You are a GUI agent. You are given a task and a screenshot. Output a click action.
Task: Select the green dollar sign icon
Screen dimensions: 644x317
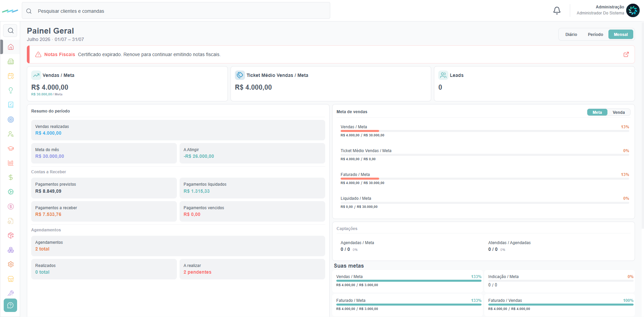pos(11,177)
